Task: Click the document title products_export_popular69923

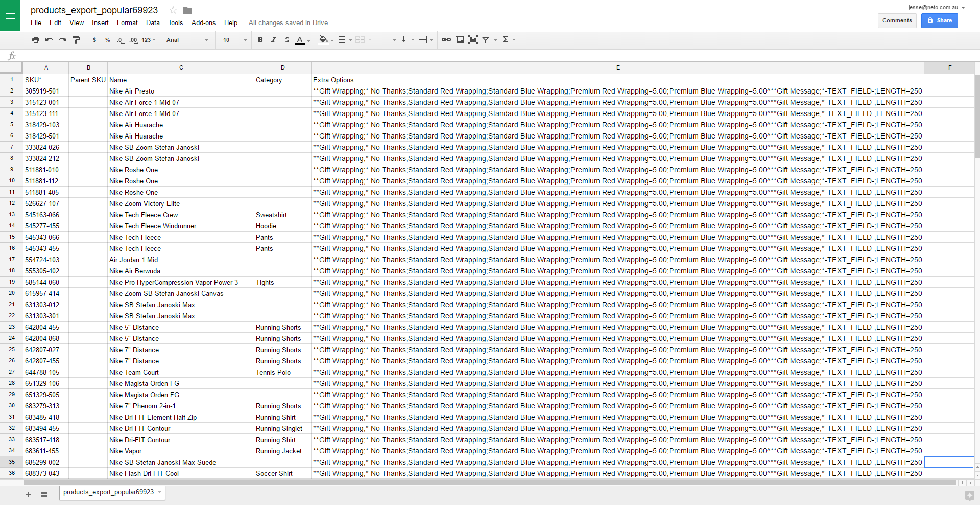Action: pyautogui.click(x=94, y=10)
